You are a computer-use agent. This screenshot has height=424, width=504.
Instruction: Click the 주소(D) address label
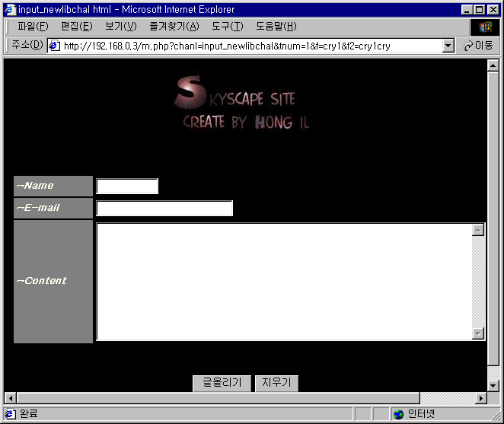(x=27, y=45)
